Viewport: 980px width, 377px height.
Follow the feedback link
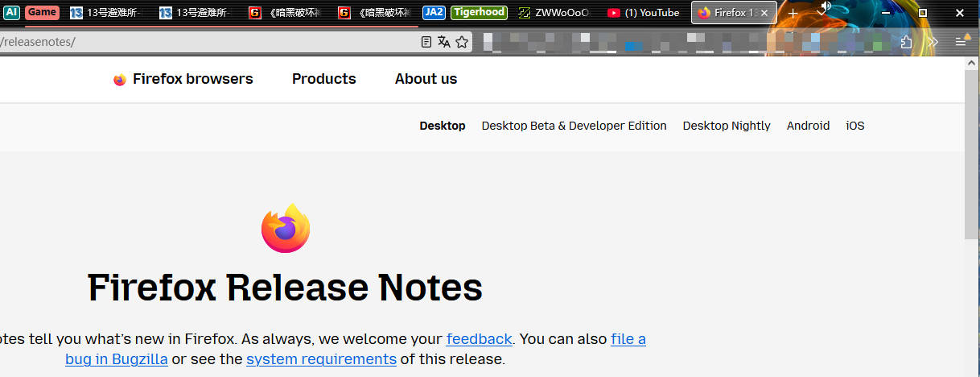click(480, 339)
